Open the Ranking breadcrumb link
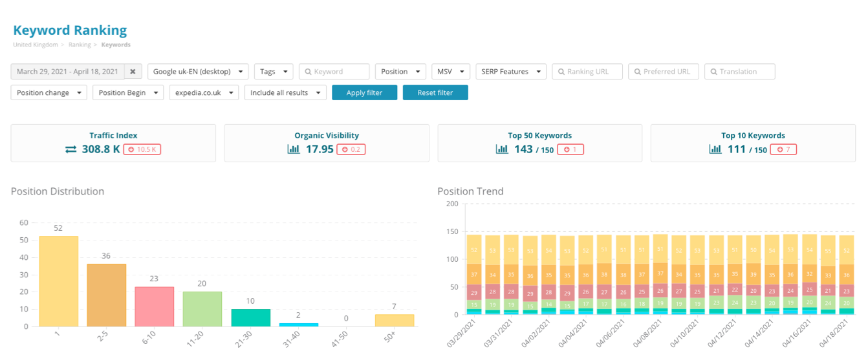This screenshot has height=362, width=868. [x=80, y=45]
